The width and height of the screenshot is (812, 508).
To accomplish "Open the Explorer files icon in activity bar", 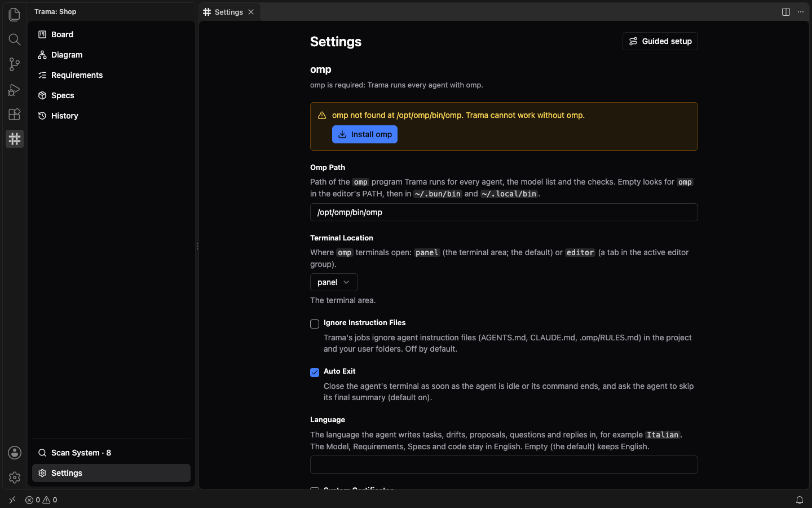I will tap(15, 15).
